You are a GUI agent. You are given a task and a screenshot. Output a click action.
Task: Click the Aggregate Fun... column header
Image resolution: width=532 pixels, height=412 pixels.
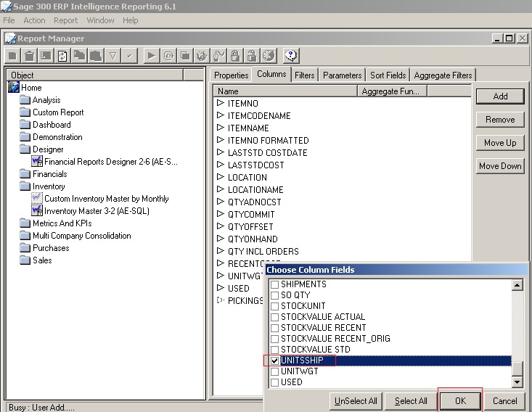(x=392, y=91)
